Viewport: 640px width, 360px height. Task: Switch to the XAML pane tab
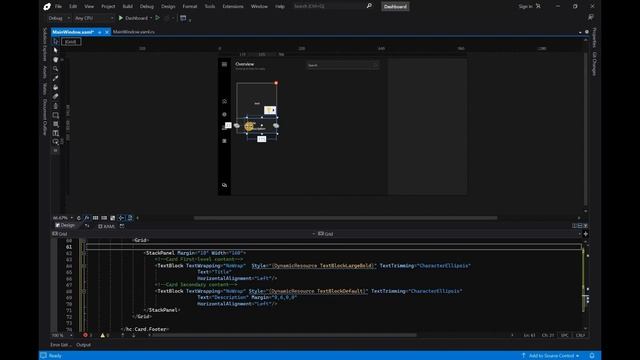click(x=107, y=226)
